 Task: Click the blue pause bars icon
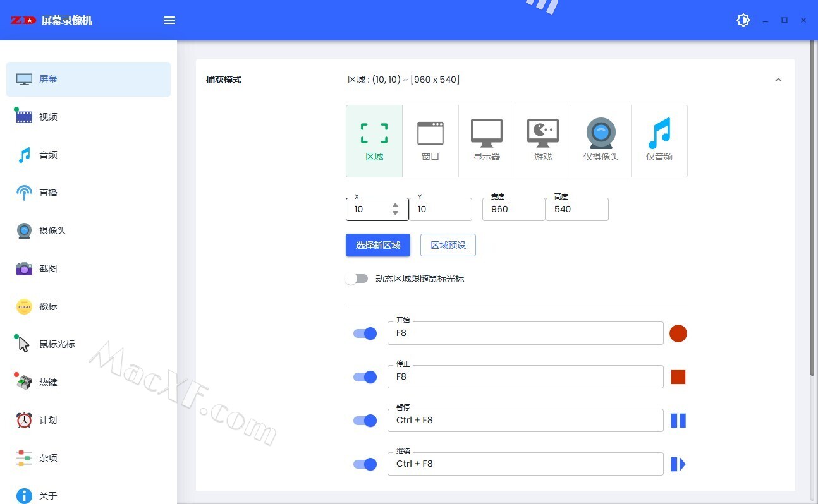(x=678, y=421)
